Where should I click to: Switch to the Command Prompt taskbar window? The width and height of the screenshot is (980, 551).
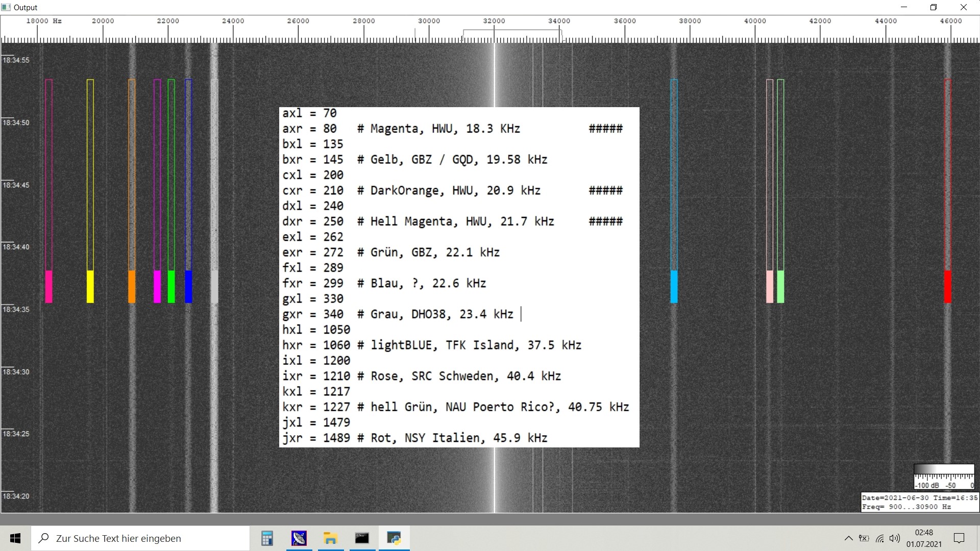pos(362,538)
